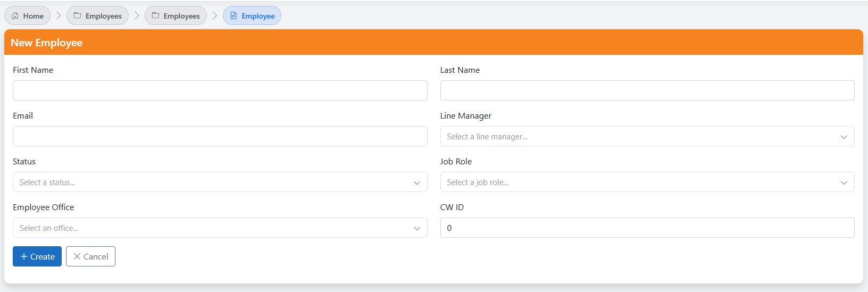Image resolution: width=868 pixels, height=292 pixels.
Task: Click the Line Manager label
Action: [x=466, y=116]
